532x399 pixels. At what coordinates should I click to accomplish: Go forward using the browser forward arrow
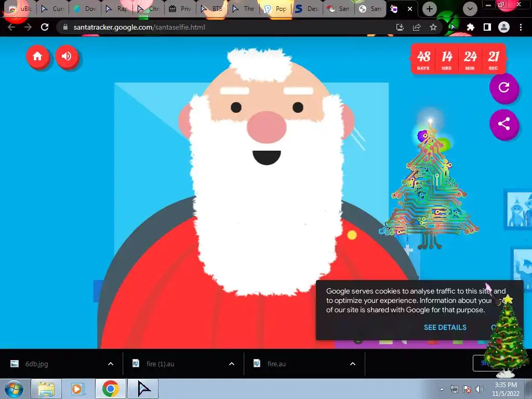(28, 27)
